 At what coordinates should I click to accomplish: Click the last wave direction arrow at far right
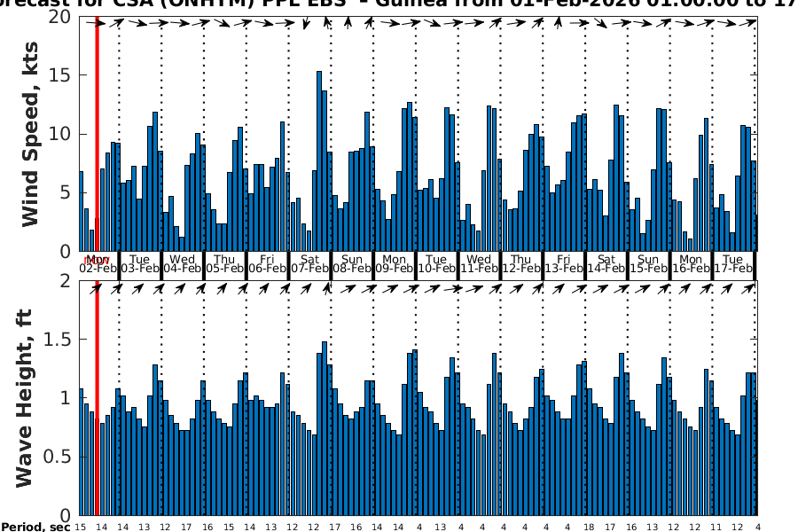754,287
